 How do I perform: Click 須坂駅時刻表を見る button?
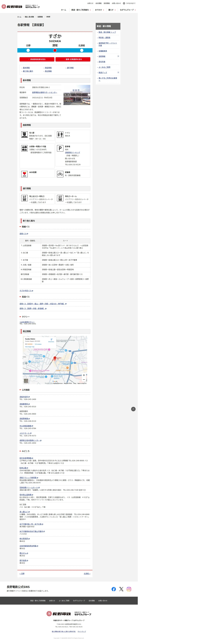click(37, 59)
